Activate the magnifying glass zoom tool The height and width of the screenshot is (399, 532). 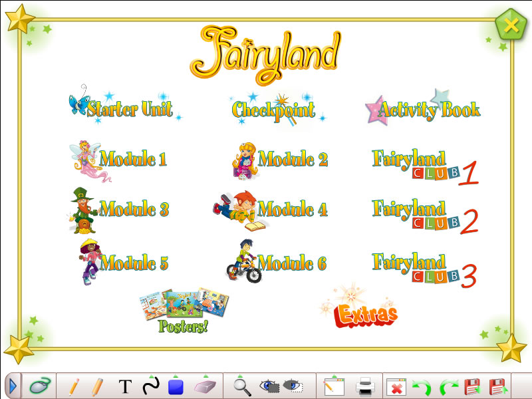tap(242, 386)
